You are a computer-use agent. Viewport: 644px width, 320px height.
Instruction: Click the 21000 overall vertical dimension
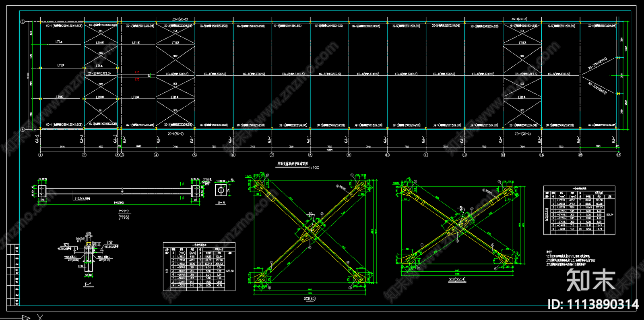28,75
